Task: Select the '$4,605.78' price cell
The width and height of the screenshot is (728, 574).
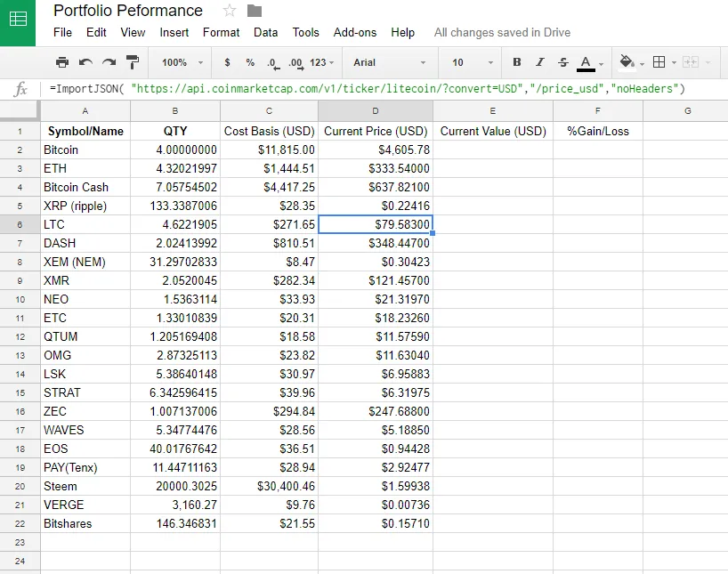Action: [x=376, y=150]
